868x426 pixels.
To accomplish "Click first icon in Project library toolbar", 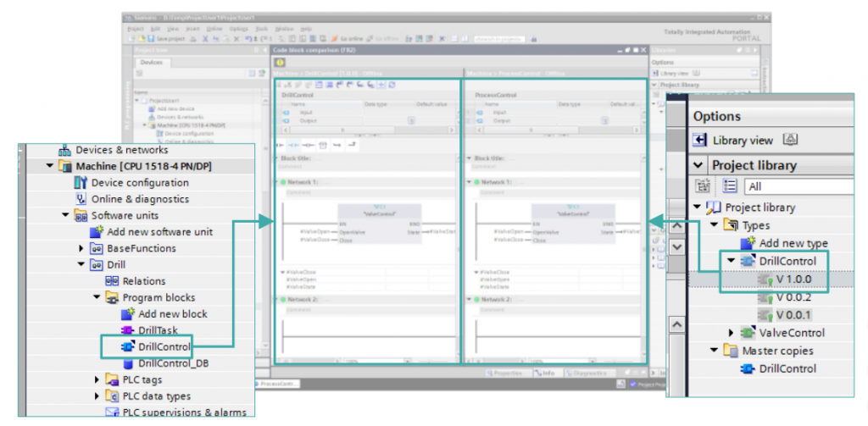I will 703,186.
